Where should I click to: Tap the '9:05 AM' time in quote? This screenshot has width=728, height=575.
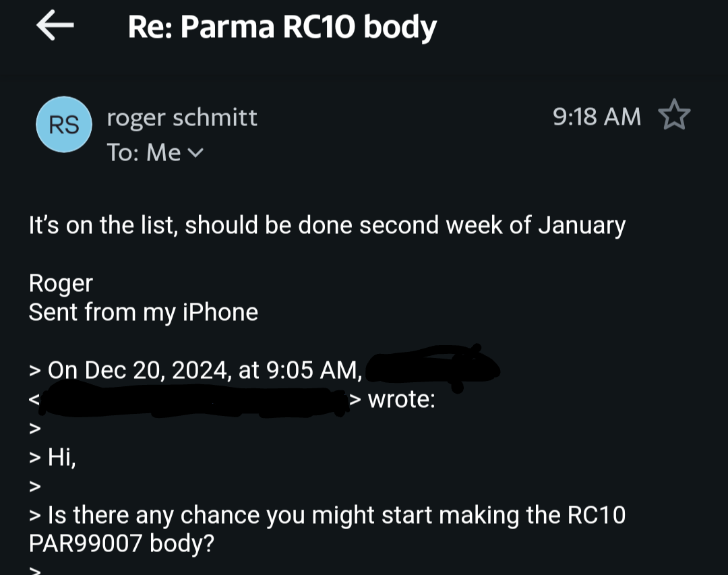click(x=314, y=370)
